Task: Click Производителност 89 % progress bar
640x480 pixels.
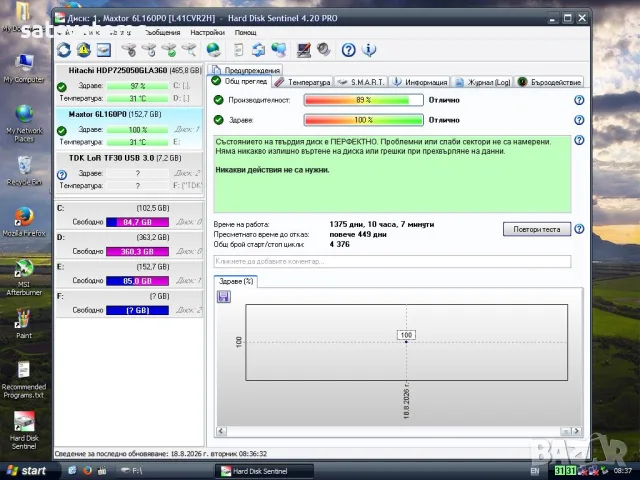Action: (364, 100)
